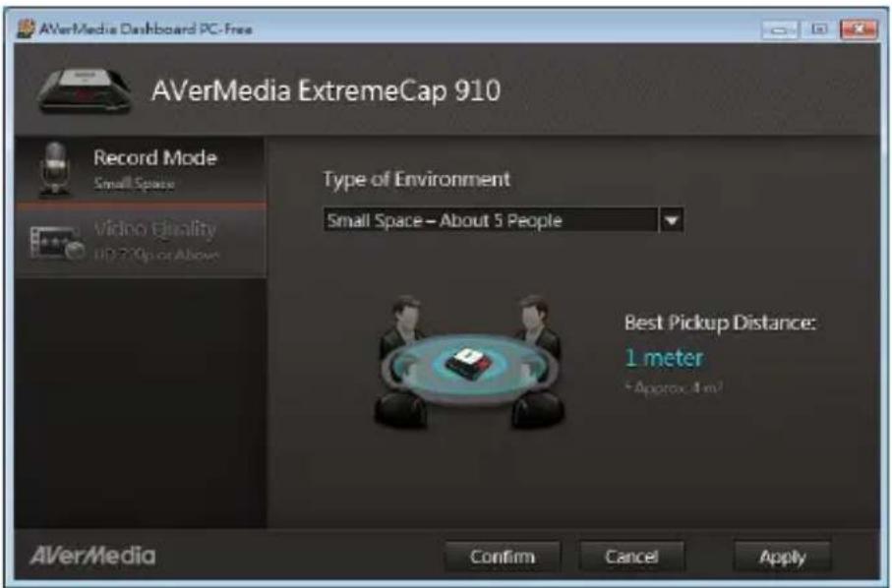Cancel changes with the Cancel button
The image size is (892, 588).
click(x=631, y=557)
